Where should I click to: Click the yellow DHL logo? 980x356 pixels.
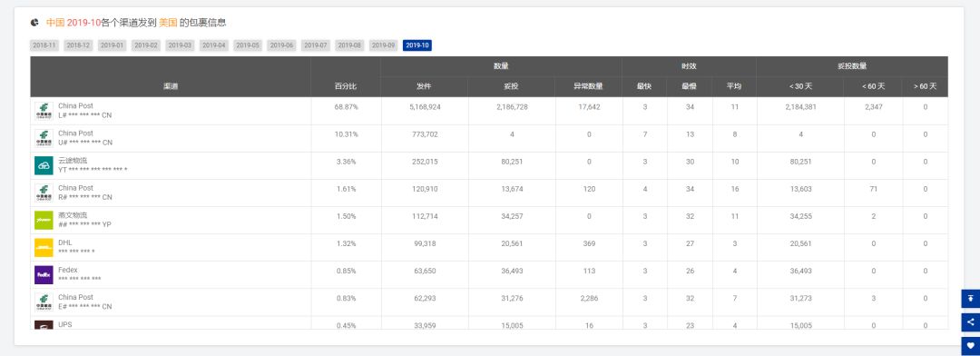44,248
